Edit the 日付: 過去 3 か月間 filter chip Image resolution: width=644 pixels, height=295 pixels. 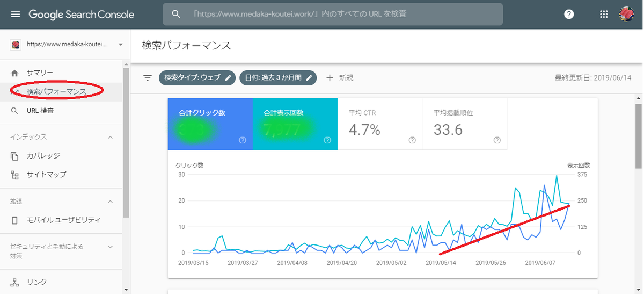[278, 78]
